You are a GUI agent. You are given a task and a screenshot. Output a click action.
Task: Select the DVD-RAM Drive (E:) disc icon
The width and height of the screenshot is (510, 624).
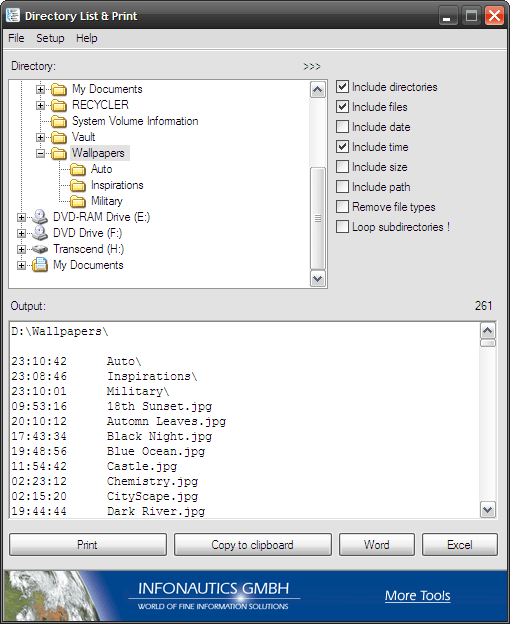click(40, 217)
